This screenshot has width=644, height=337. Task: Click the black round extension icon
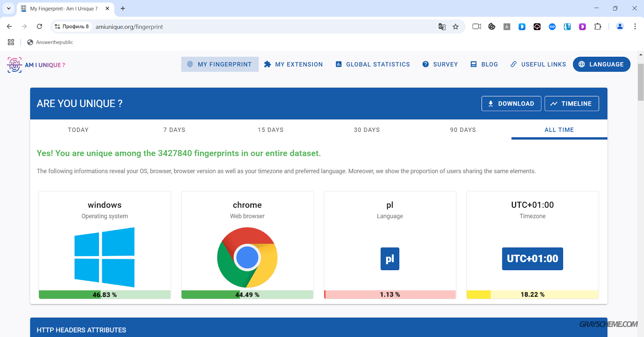point(537,27)
